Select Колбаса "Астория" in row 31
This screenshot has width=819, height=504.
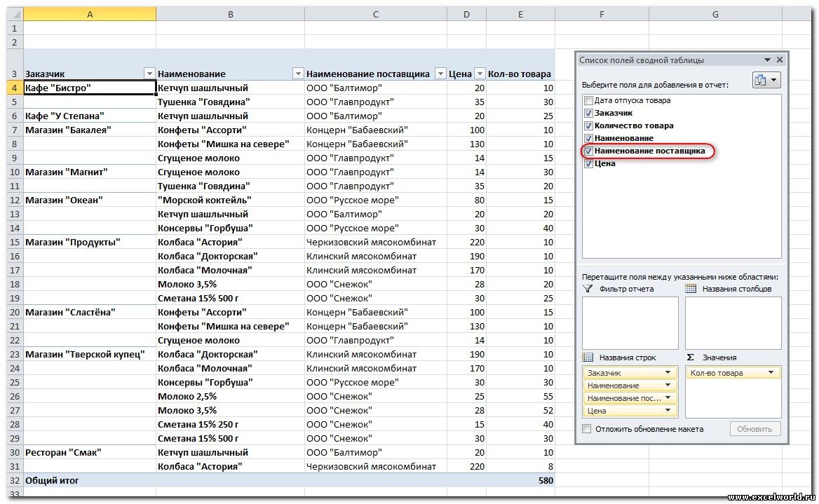click(230, 466)
